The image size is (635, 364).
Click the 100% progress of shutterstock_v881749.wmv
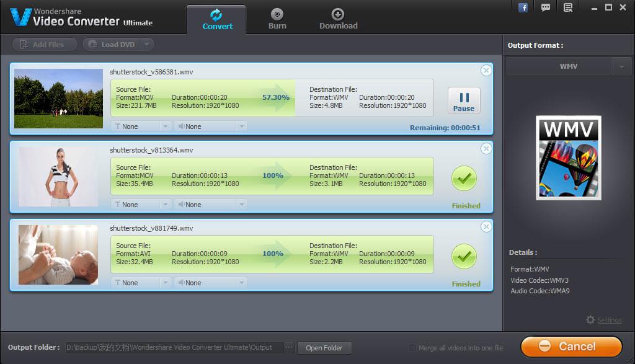(x=273, y=254)
